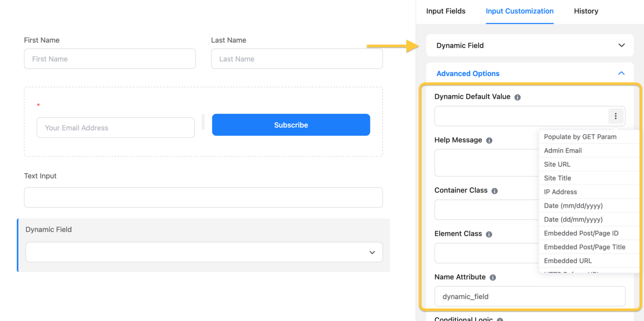Click the First Name input field
644x321 pixels.
(x=109, y=59)
